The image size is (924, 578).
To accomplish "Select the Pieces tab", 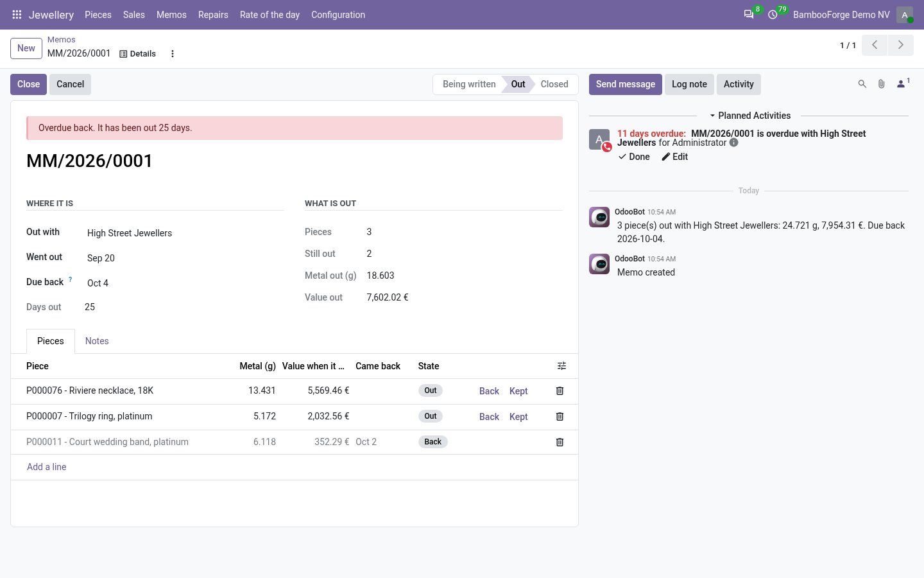I will (51, 341).
